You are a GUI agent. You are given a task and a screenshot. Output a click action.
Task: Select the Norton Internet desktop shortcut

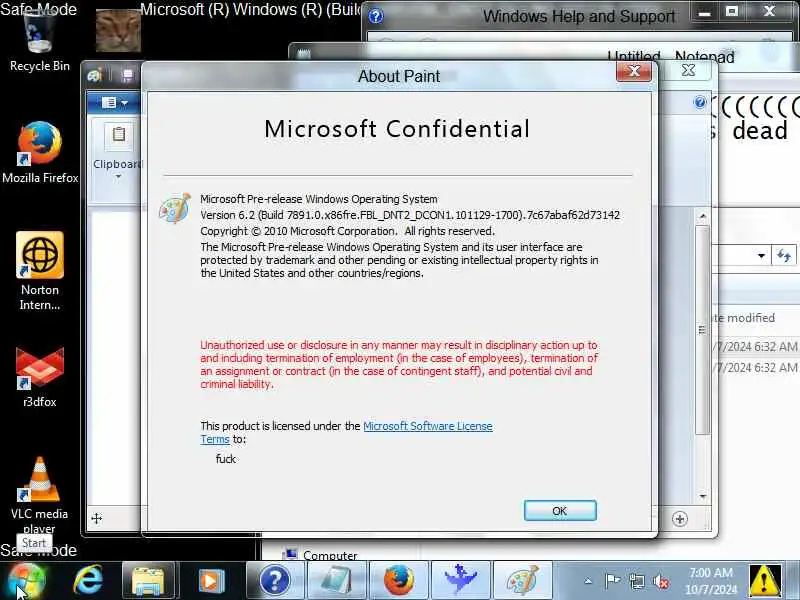pyautogui.click(x=40, y=270)
